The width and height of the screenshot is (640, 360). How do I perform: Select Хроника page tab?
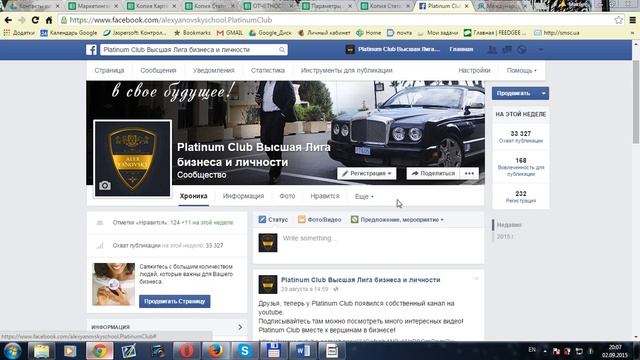(x=193, y=196)
